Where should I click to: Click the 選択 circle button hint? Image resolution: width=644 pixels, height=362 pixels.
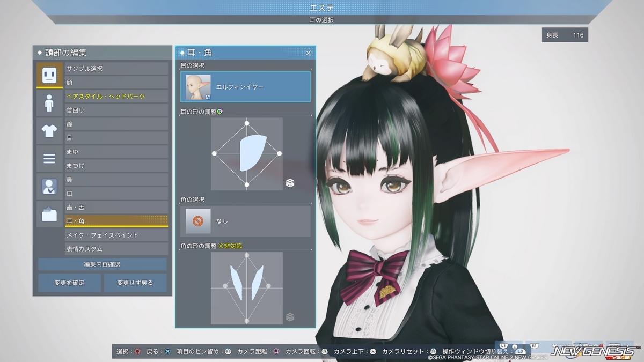coord(129,351)
